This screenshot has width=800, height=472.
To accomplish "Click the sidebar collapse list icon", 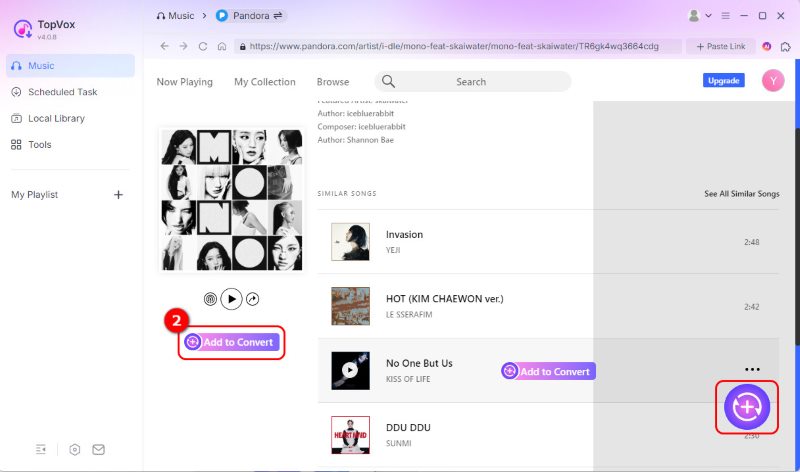I will coord(41,449).
